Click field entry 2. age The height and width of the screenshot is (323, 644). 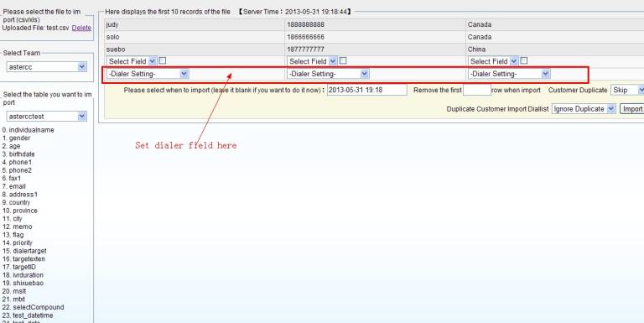click(x=11, y=146)
